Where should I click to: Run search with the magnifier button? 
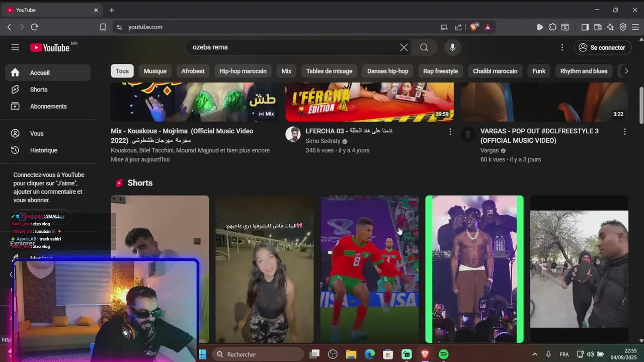pyautogui.click(x=424, y=47)
